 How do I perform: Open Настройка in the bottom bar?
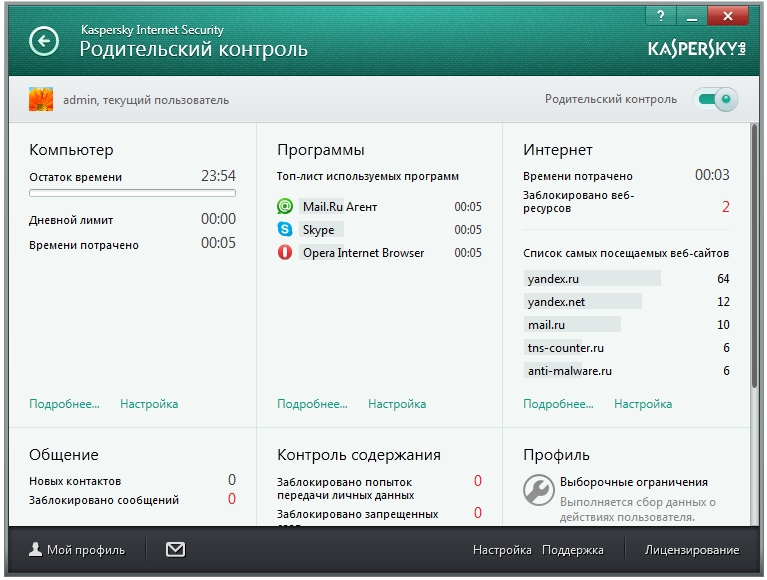[x=502, y=550]
